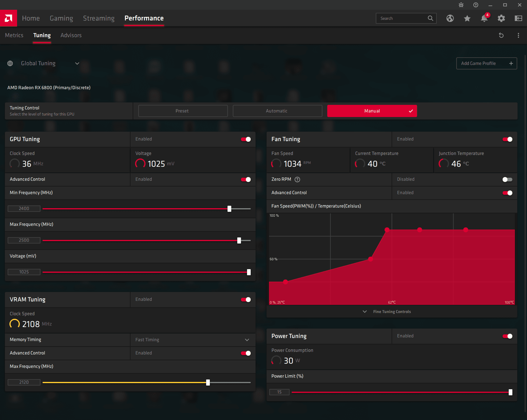Click AMD Radeon RX 6800 device label

[49, 87]
